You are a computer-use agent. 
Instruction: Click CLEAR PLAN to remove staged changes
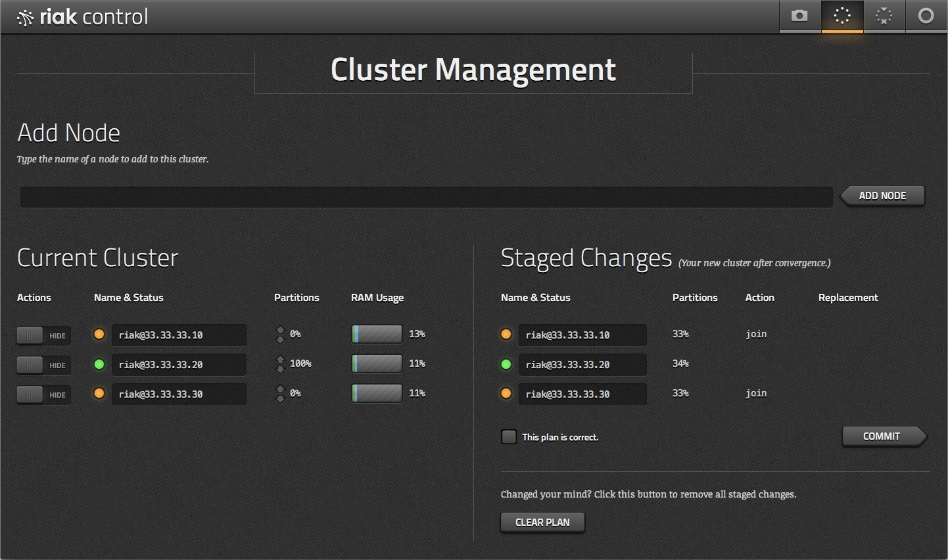tap(542, 522)
